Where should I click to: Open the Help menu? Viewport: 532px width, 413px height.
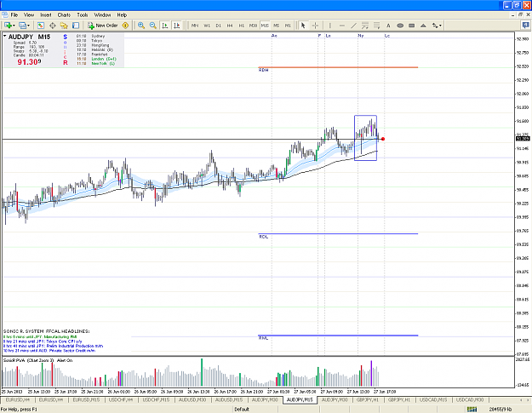click(x=122, y=15)
